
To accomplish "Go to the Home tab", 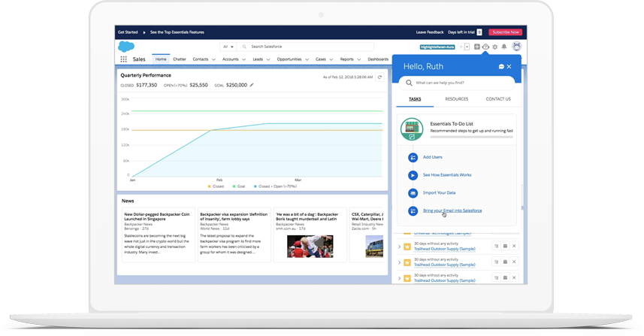I will tap(161, 59).
